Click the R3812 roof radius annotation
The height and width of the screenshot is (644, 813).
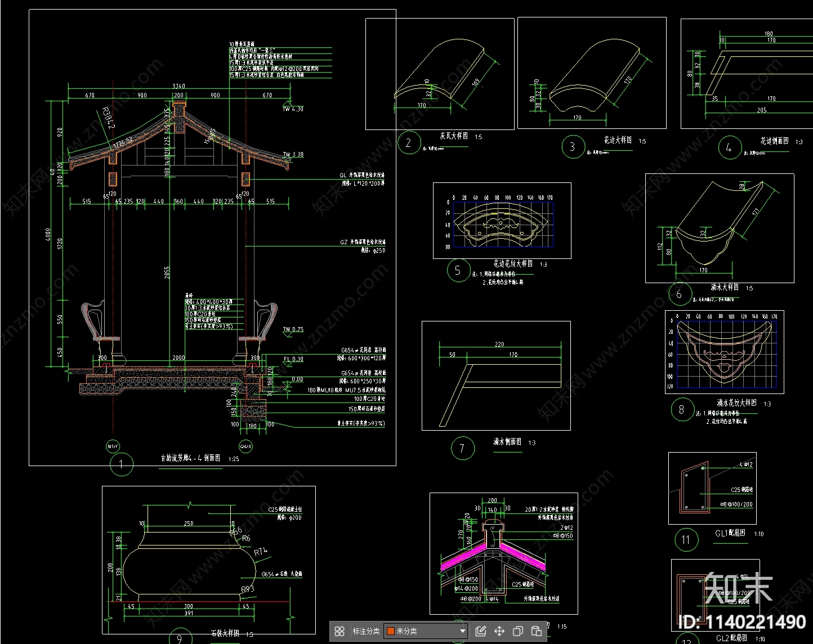tap(108, 118)
